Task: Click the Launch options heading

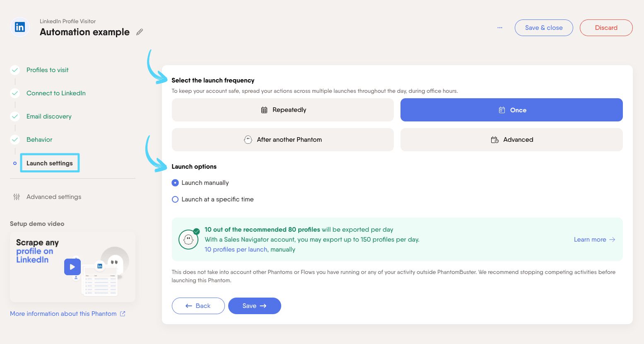Action: point(194,167)
